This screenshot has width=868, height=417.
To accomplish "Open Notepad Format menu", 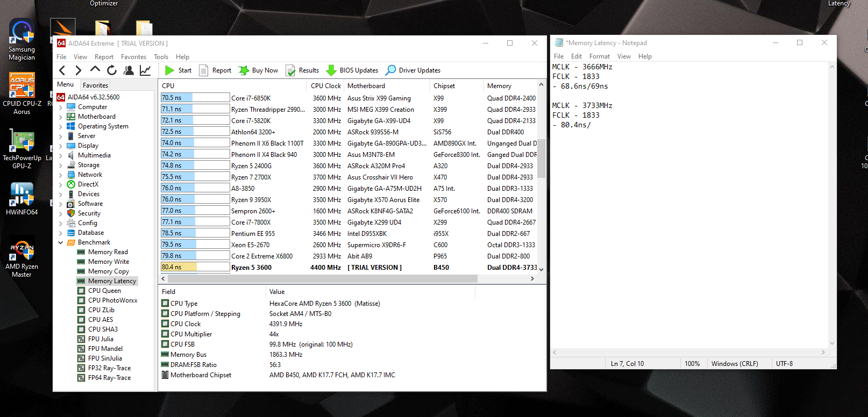I will 599,56.
